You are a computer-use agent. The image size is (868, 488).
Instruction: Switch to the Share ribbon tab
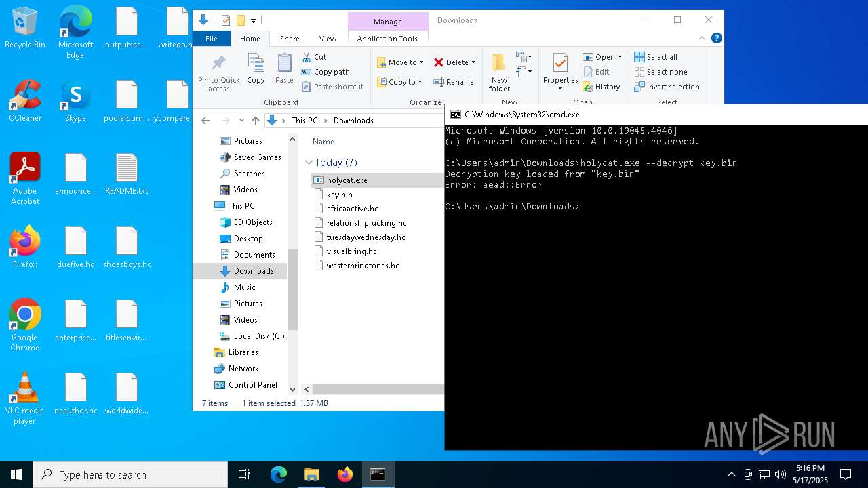pos(290,39)
